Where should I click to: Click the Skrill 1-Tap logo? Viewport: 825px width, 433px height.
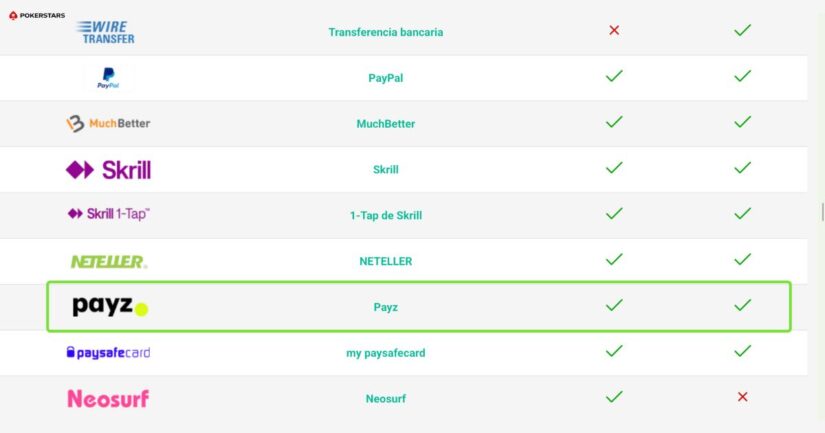pos(108,214)
